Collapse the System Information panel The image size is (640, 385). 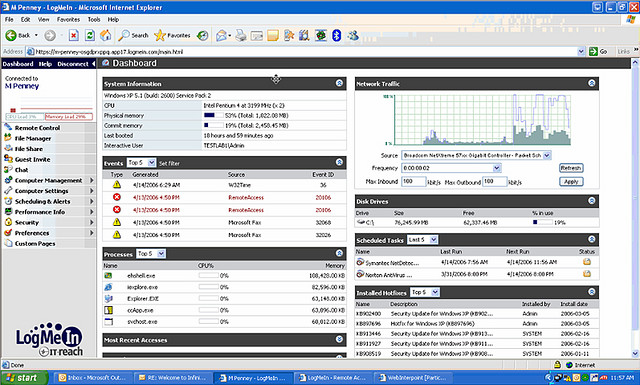click(x=339, y=83)
